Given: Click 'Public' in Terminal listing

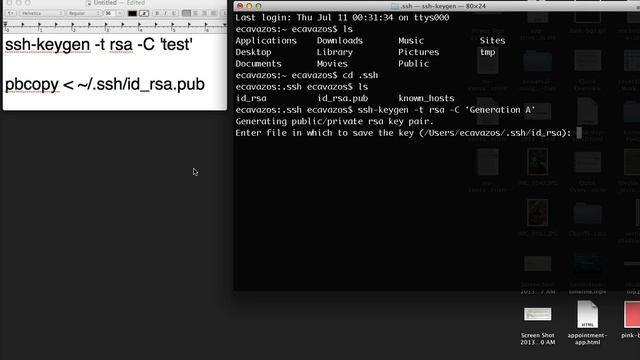Looking at the screenshot, I should click(x=413, y=64).
